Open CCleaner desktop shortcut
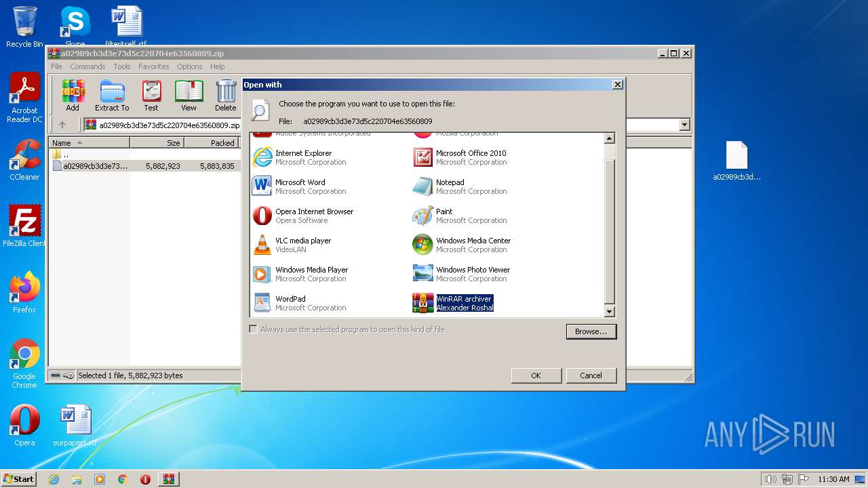The width and height of the screenshot is (868, 488). point(24,160)
